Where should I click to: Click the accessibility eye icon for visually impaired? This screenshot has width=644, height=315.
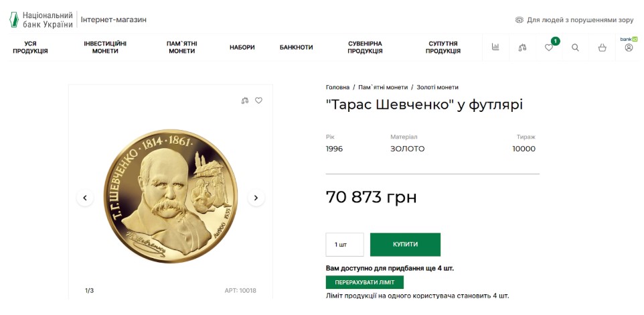pos(519,20)
